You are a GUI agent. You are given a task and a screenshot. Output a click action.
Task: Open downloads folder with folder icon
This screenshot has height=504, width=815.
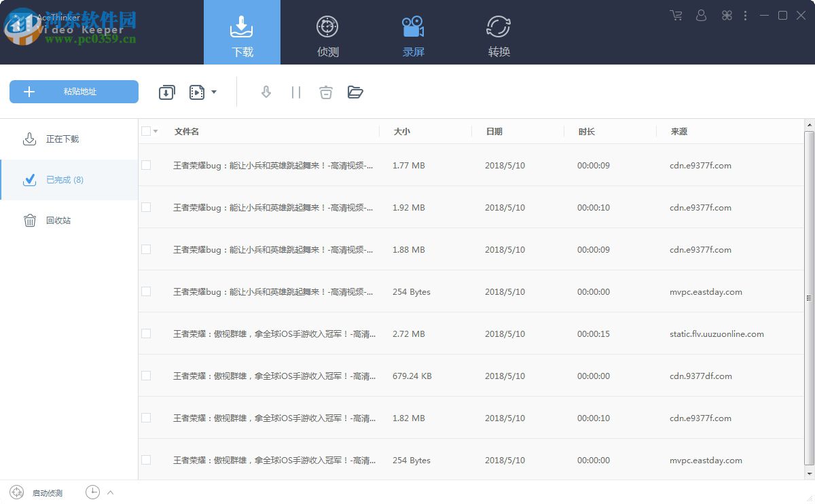[x=355, y=92]
